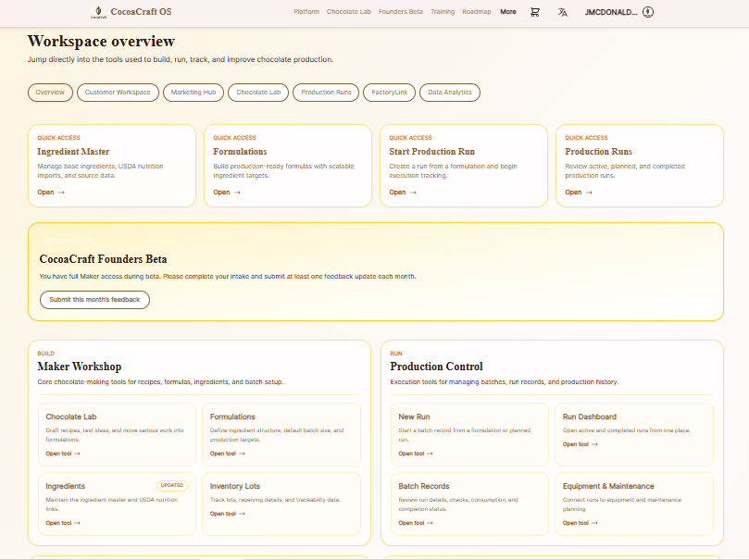Screen dimensions: 749x560
Task: Open tool under Run Dashboard card
Action: point(580,444)
